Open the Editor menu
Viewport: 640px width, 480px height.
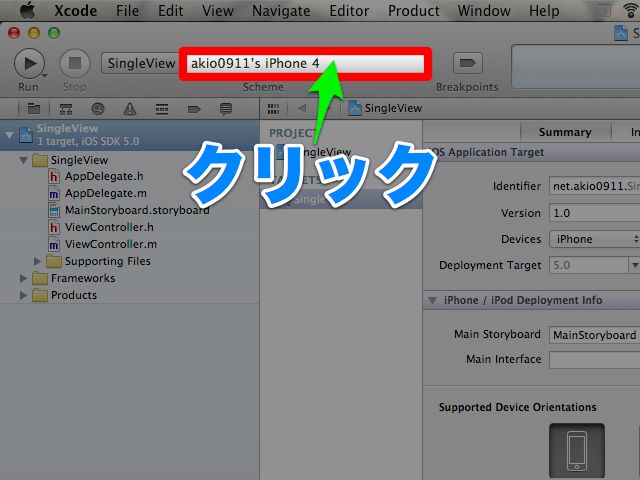(x=349, y=11)
